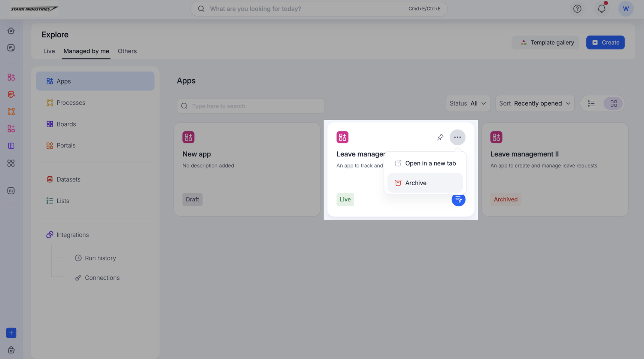This screenshot has height=359, width=644.
Task: Click the blue edit button on Live card
Action: [x=458, y=200]
